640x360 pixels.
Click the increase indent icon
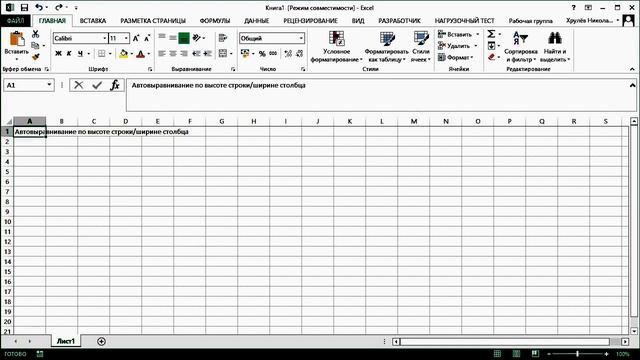(207, 53)
